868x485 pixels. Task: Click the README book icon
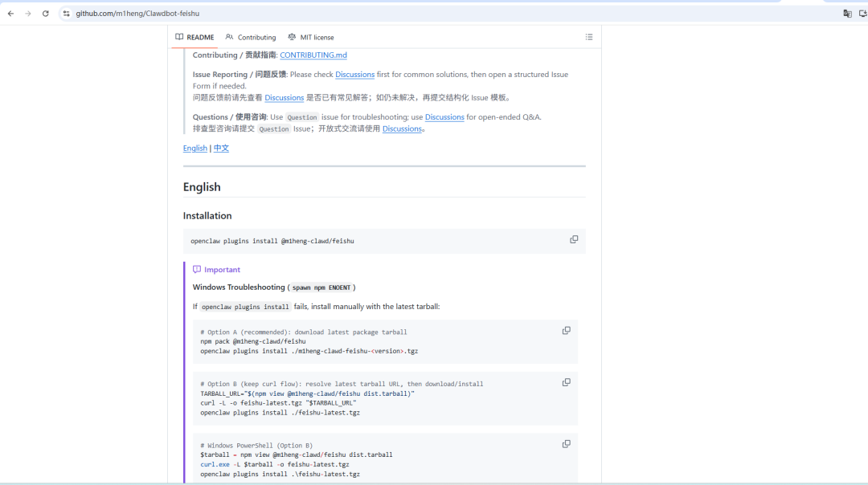click(179, 37)
